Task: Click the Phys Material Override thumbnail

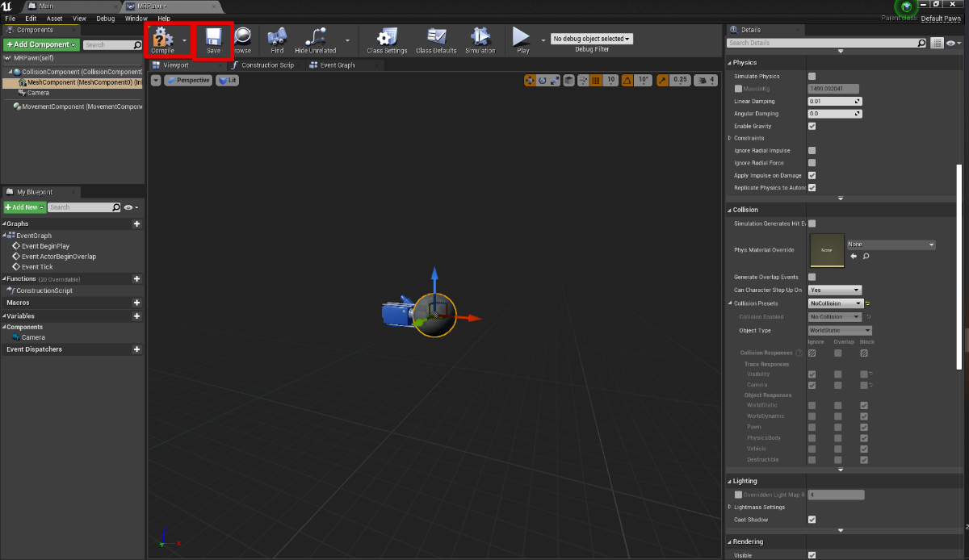Action: coord(827,250)
